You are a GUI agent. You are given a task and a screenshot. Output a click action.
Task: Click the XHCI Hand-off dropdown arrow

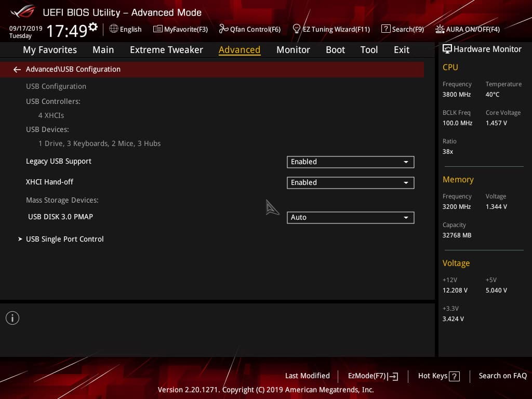tap(406, 183)
